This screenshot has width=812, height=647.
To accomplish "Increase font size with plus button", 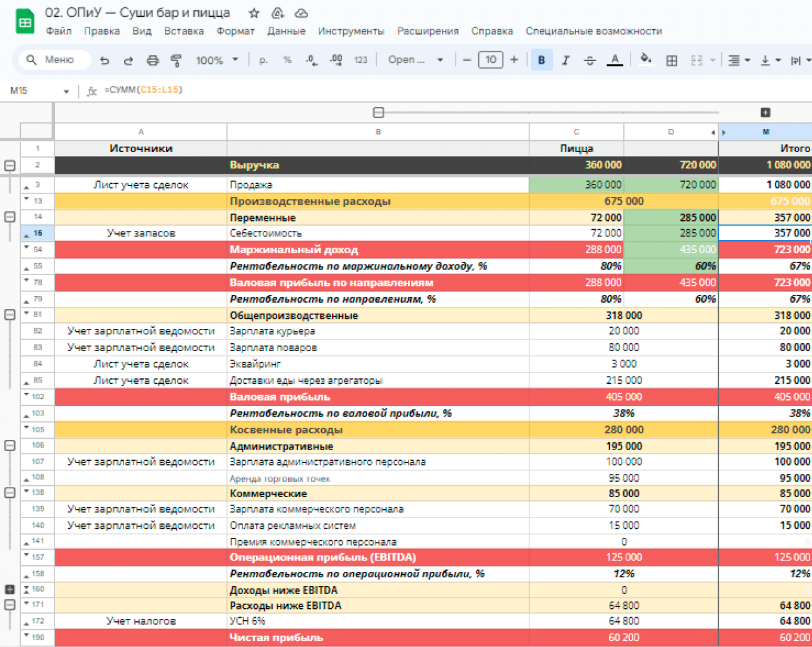I will coord(514,60).
